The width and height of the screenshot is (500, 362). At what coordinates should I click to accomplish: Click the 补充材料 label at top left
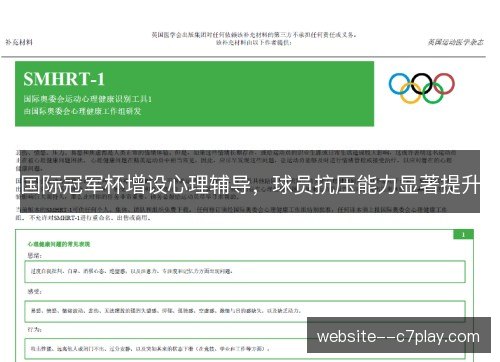(19, 42)
